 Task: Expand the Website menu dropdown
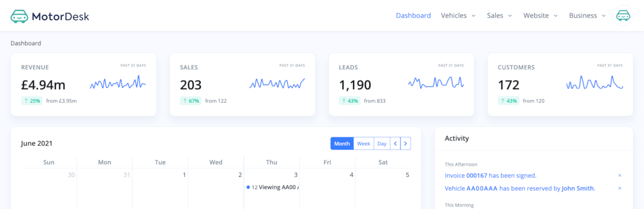pyautogui.click(x=541, y=15)
